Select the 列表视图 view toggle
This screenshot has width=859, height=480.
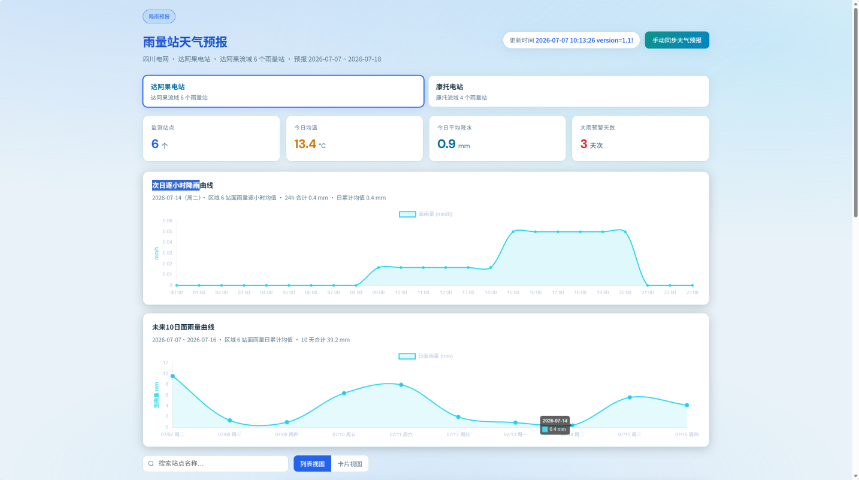click(312, 464)
